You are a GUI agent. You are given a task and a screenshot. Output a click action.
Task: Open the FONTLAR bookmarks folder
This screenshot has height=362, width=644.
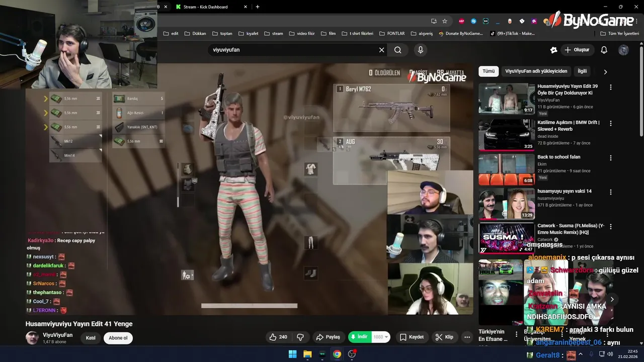click(392, 34)
